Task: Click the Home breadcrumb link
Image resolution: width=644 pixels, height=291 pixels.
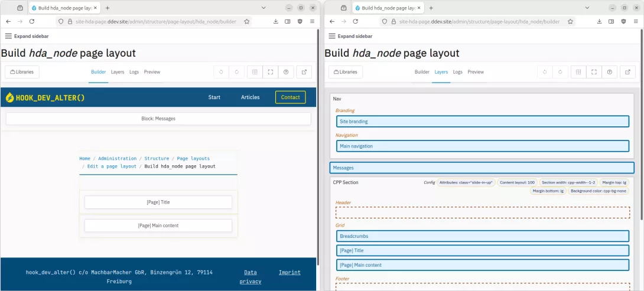Action: (84, 158)
